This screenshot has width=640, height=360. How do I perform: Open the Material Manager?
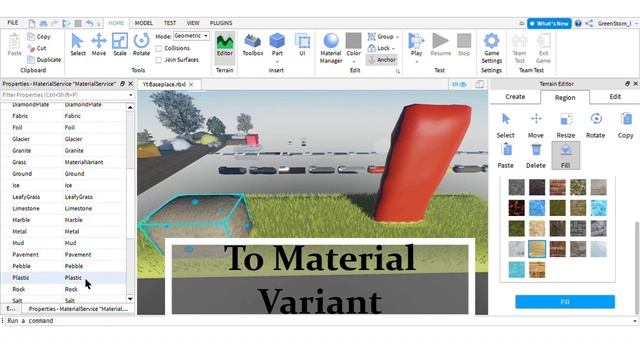[x=331, y=48]
